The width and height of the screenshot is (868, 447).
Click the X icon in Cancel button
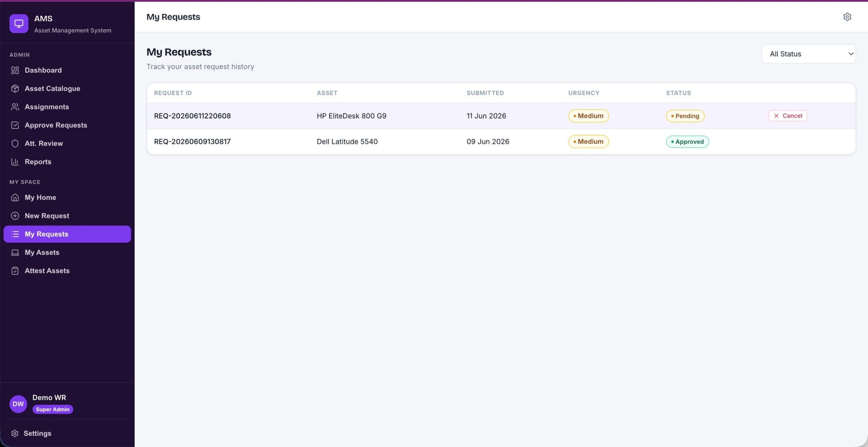click(x=776, y=116)
